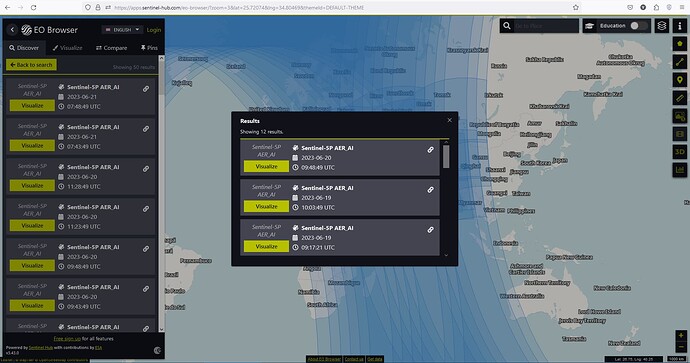Screen dimensions: 690x363
Task: Click the Showing 12 results text
Action: pos(262,132)
